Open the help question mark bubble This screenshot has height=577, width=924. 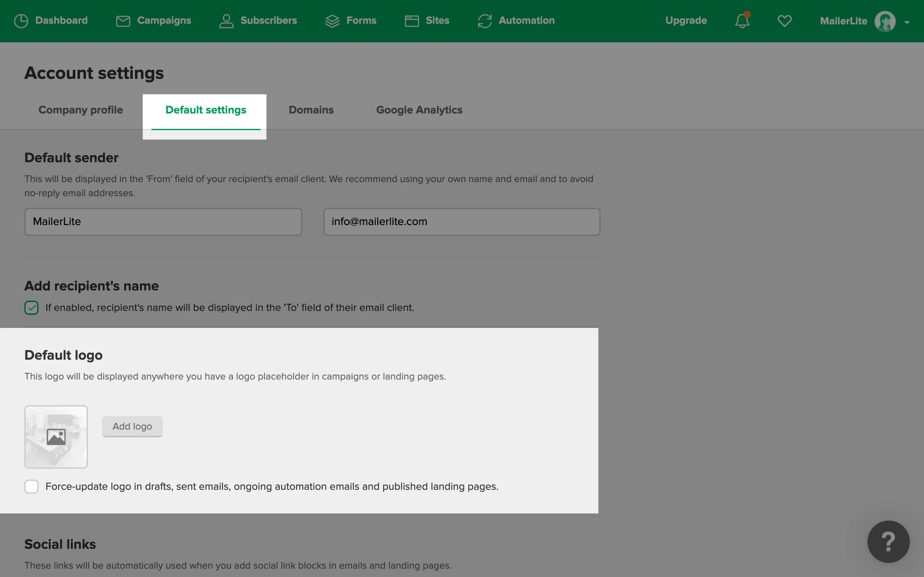tap(888, 541)
